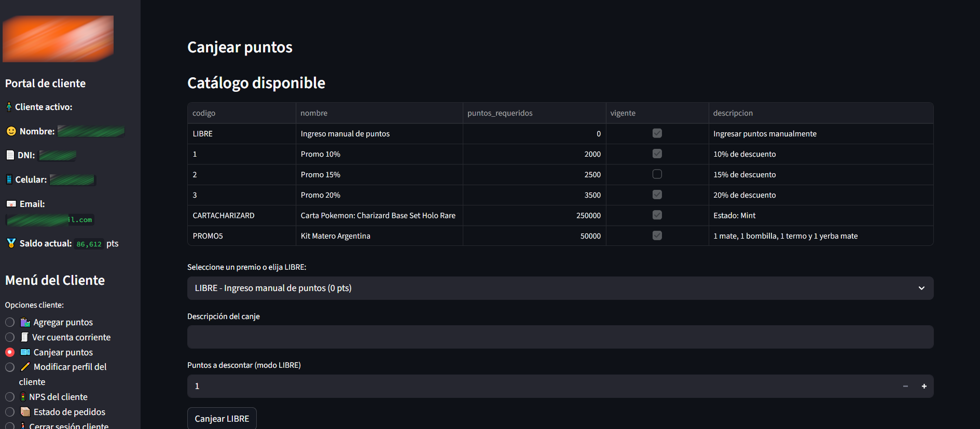
Task: Click the dropdown chevron arrow for premio selector
Action: coord(921,288)
